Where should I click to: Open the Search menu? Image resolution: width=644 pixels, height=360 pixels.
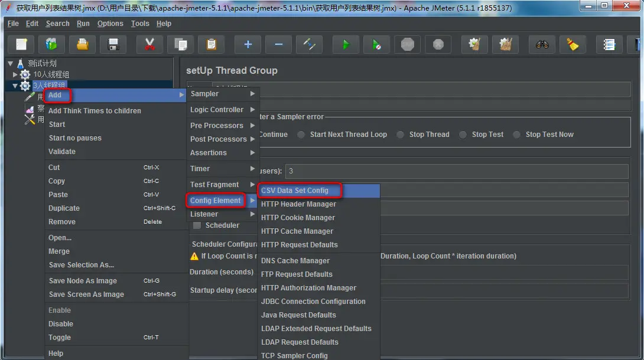click(x=57, y=24)
